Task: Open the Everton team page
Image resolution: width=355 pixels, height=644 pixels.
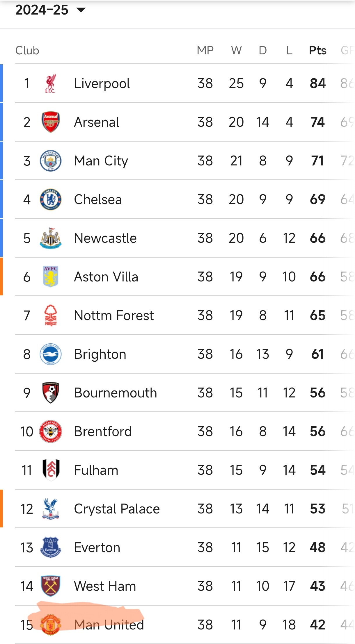Action: coord(97,547)
